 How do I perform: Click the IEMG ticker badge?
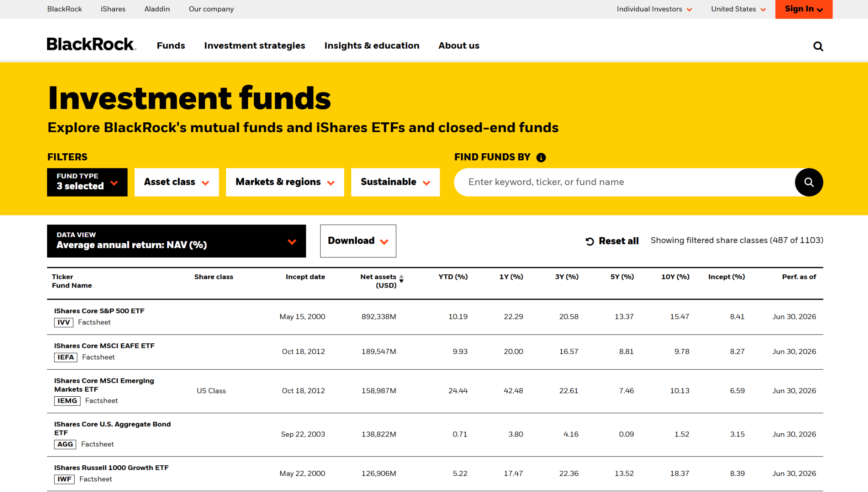[67, 401]
